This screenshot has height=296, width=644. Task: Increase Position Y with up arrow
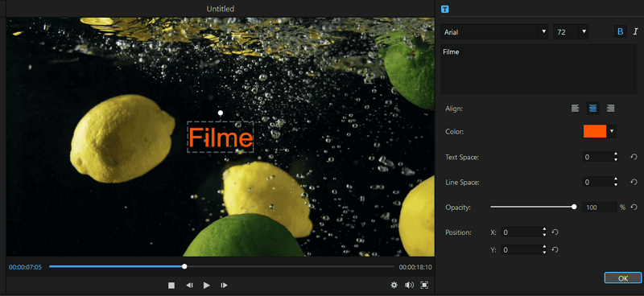pyautogui.click(x=545, y=247)
